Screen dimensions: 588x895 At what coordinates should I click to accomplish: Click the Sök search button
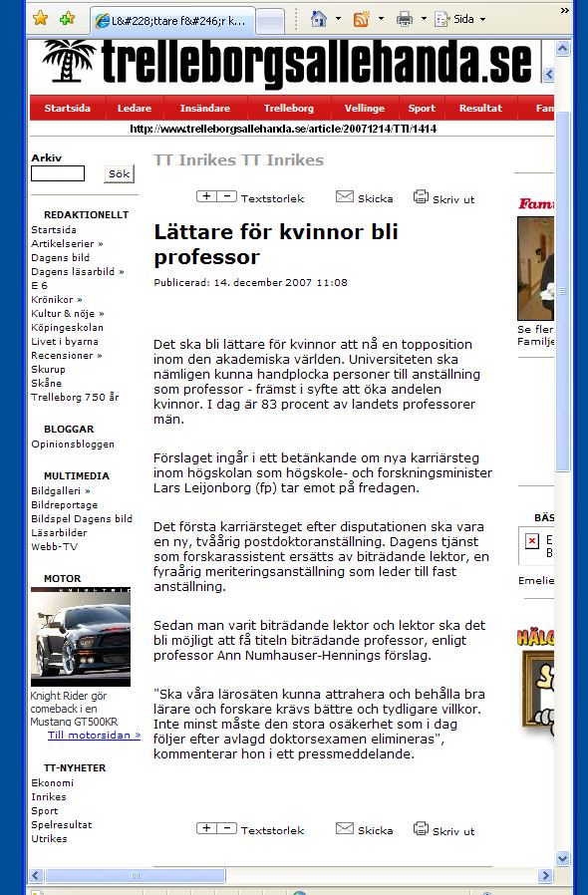[120, 173]
